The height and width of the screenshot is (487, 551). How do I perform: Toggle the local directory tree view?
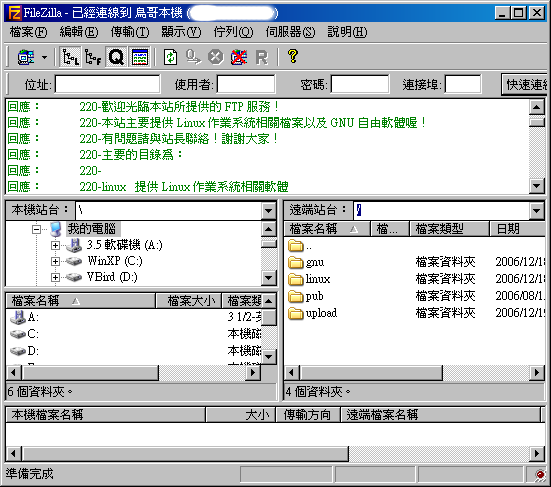point(70,57)
